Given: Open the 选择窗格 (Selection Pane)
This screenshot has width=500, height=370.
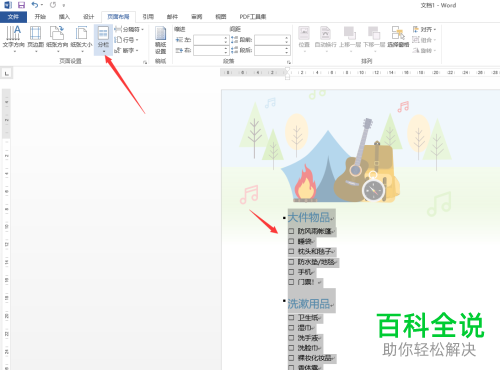Looking at the screenshot, I should click(398, 37).
